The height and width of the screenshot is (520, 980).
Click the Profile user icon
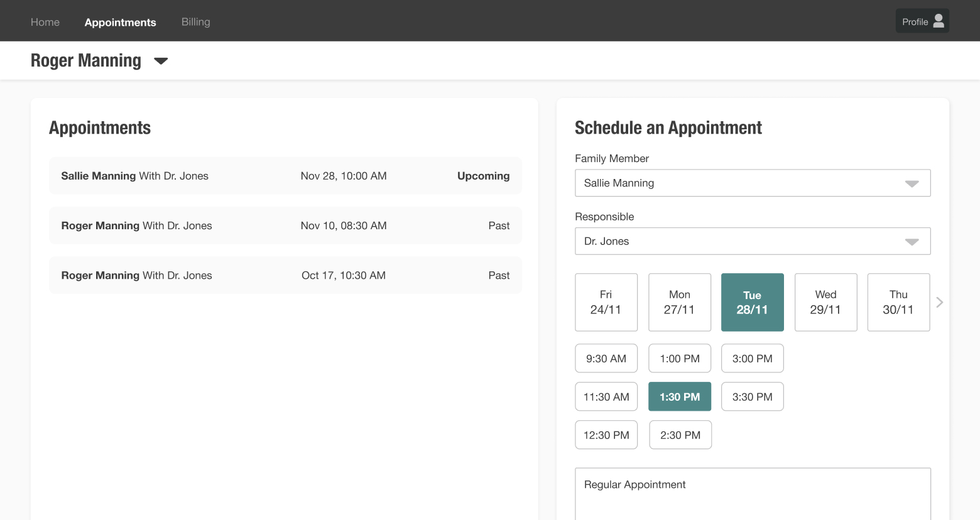tap(939, 21)
